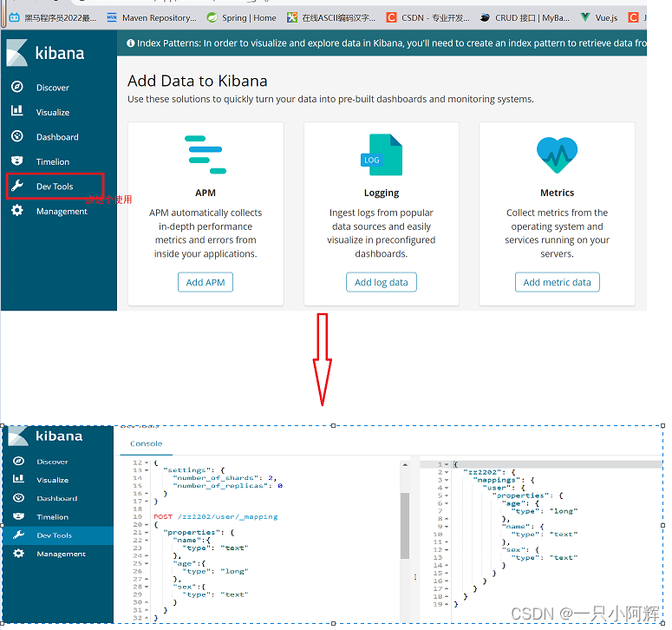Screen dimensions: 672x630
Task: Click the Logging LOG file icon
Action: [x=382, y=154]
